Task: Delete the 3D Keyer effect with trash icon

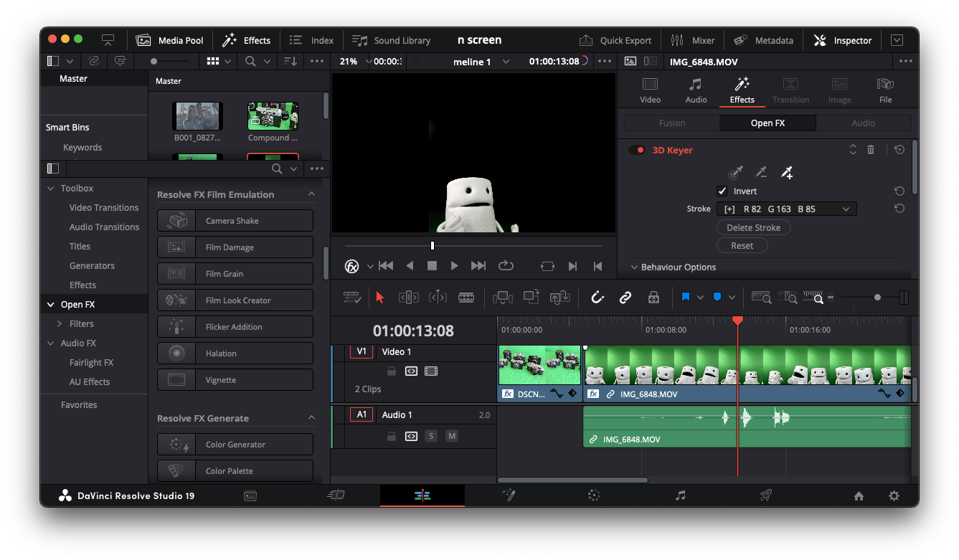Action: [871, 150]
